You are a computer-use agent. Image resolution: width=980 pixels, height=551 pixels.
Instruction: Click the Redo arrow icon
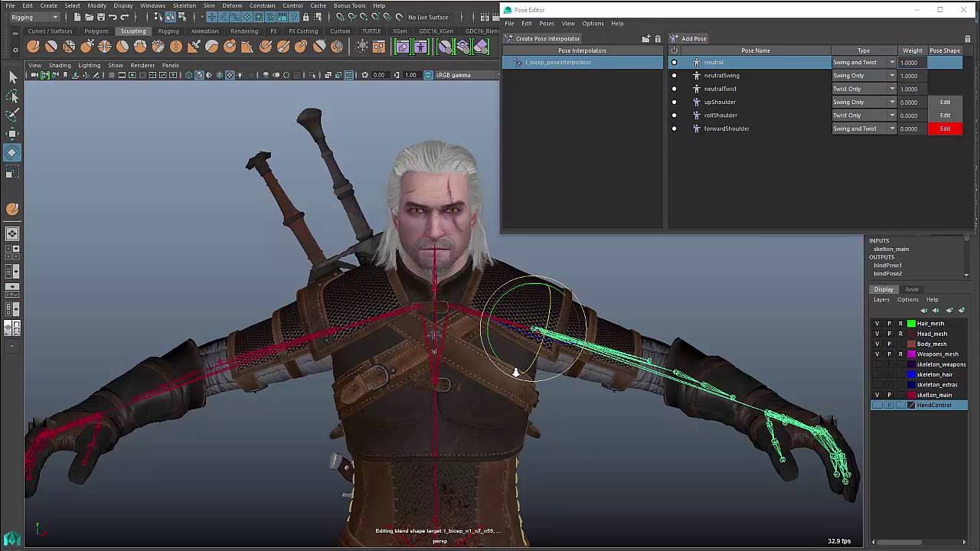[x=124, y=17]
